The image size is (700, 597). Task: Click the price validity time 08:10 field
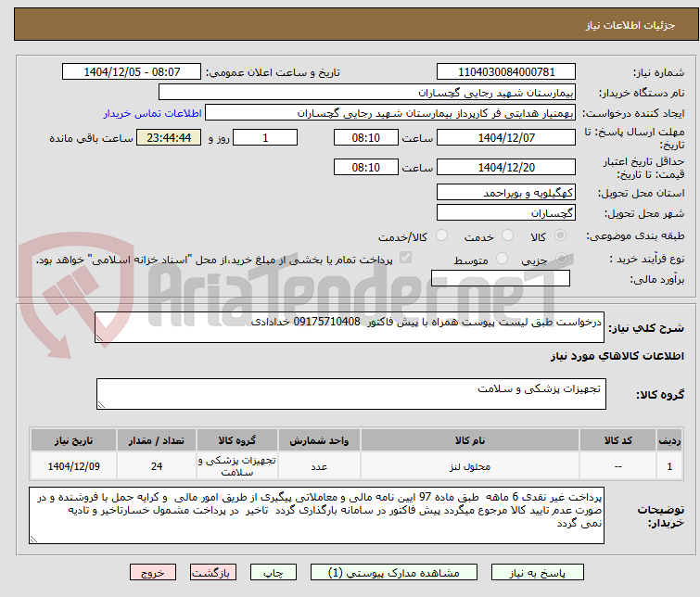point(365,167)
